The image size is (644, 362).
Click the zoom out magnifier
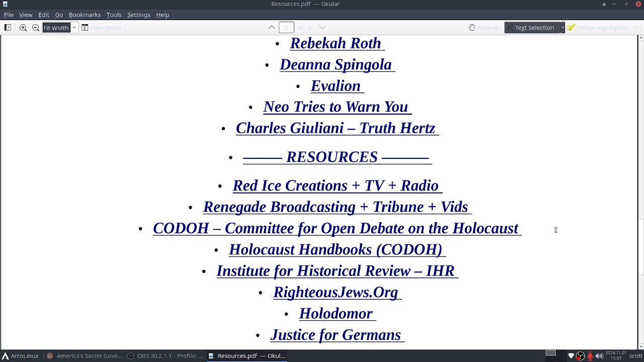pyautogui.click(x=36, y=28)
